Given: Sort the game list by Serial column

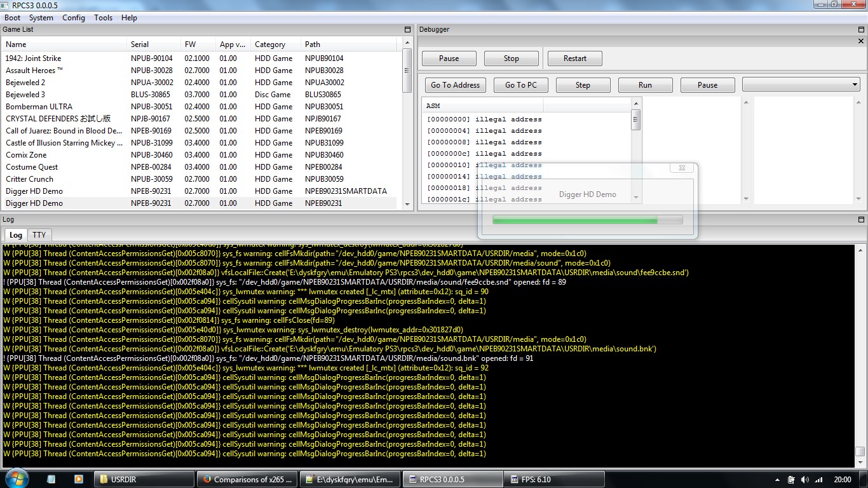Looking at the screenshot, I should 140,44.
